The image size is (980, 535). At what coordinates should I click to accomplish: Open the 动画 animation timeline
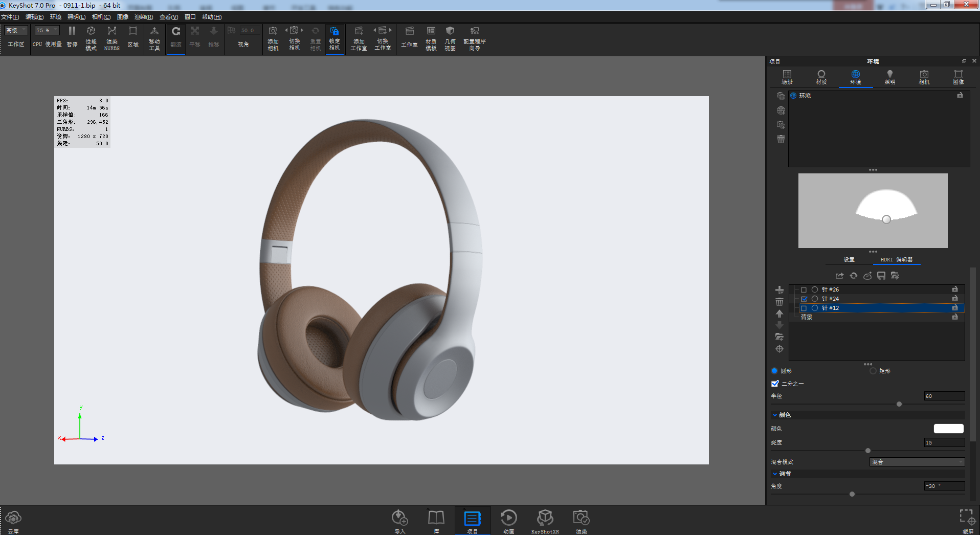(x=508, y=521)
